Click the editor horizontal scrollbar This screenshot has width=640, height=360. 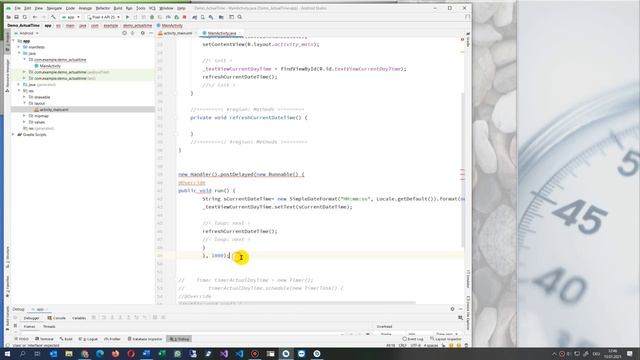coord(297,303)
